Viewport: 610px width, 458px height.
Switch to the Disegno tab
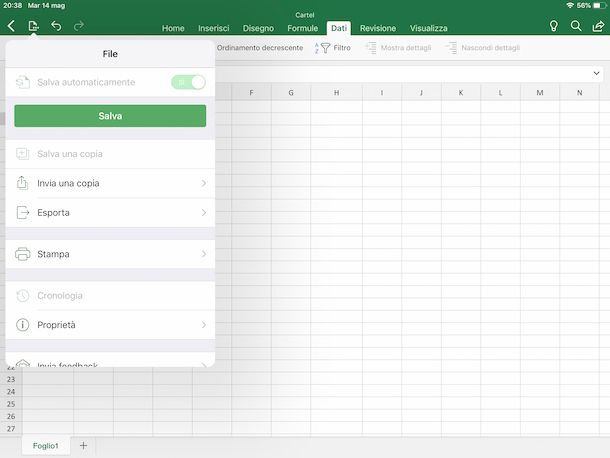(258, 28)
